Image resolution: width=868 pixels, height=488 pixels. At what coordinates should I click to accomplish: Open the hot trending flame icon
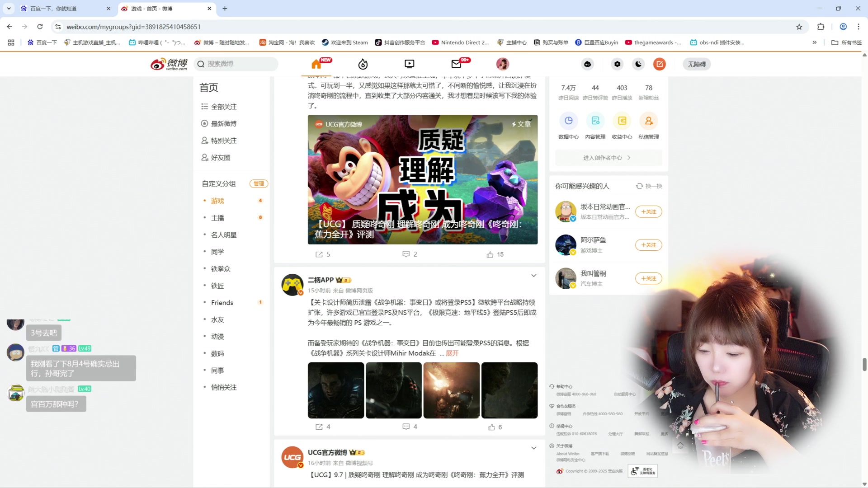[363, 64]
